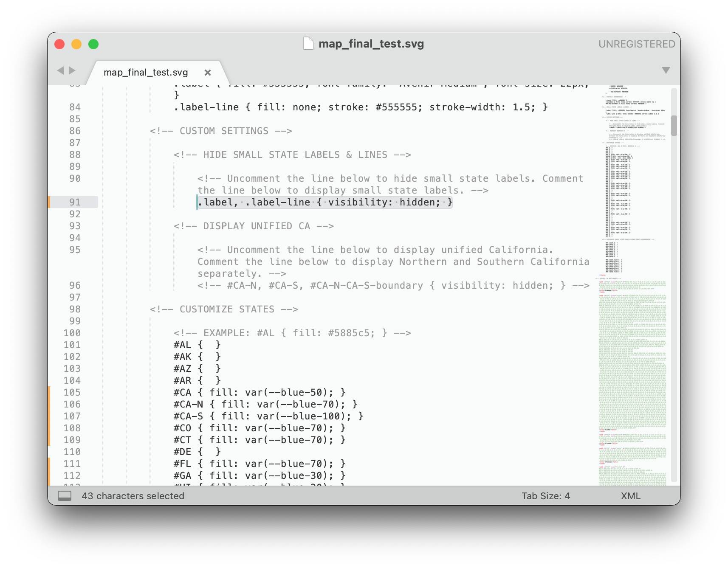This screenshot has width=728, height=568.
Task: Click the CUSTOMIZE STATES comment line
Action: (x=224, y=309)
